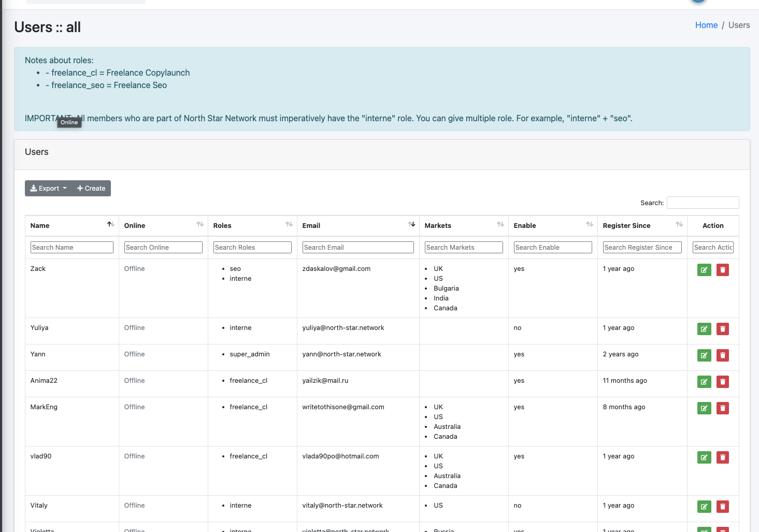The image size is (759, 532).
Task: Click the Create user button
Action: tap(91, 189)
